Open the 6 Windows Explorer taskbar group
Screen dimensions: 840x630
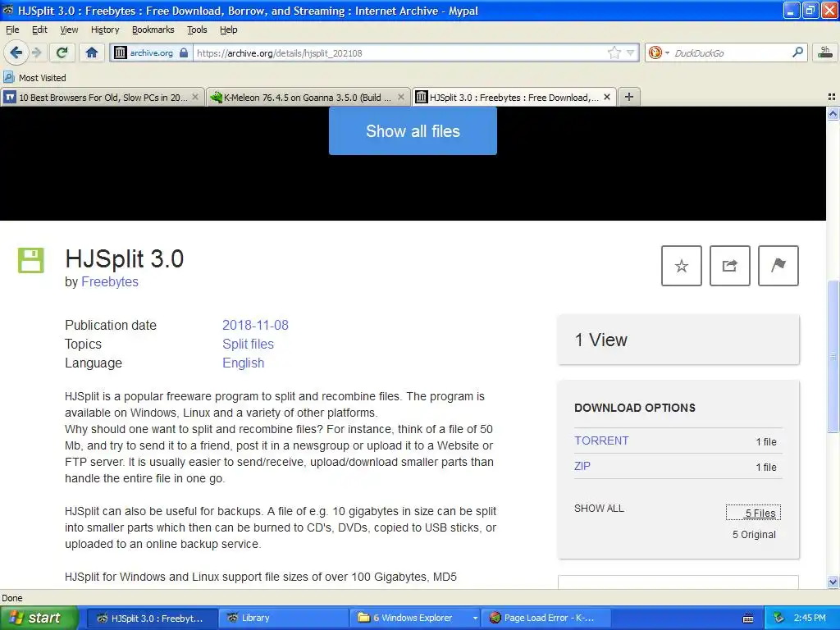[416, 618]
